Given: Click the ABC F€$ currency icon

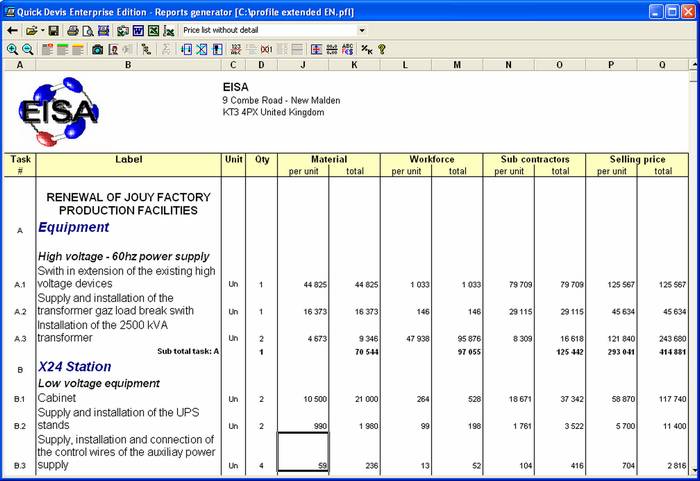Looking at the screenshot, I should click(x=347, y=50).
